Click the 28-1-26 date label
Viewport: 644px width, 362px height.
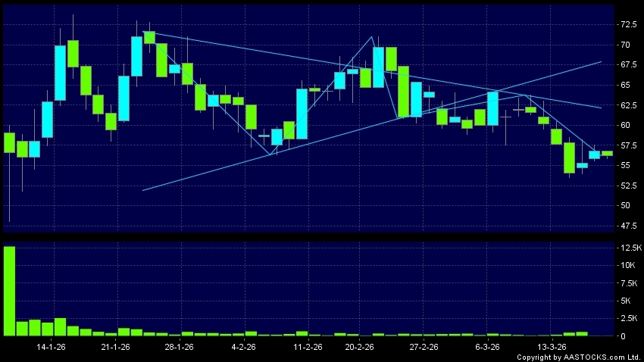coord(180,347)
